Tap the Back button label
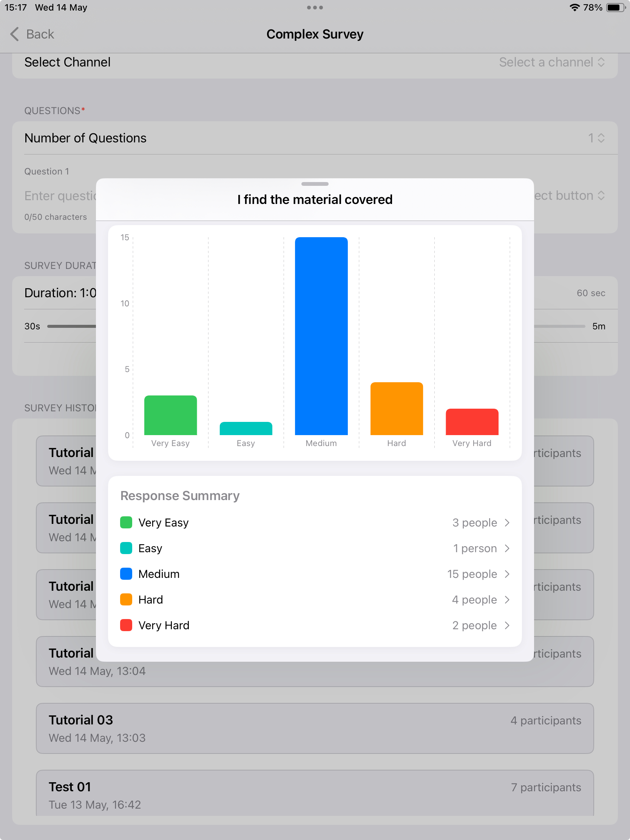630x840 pixels. coord(40,34)
